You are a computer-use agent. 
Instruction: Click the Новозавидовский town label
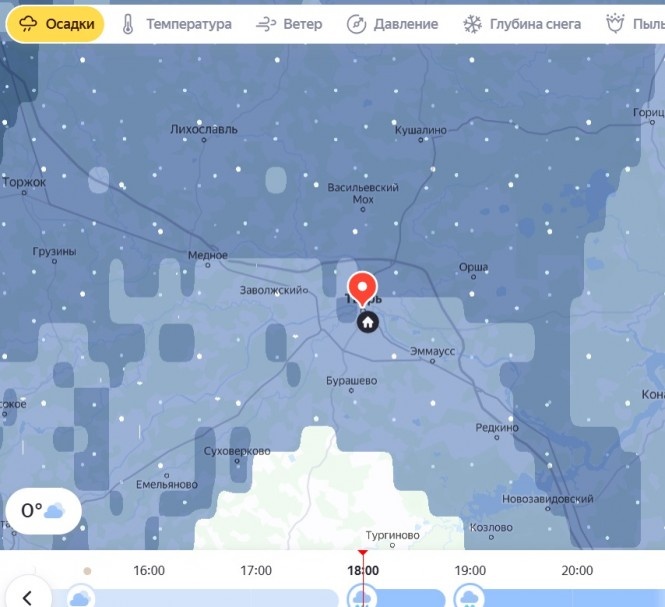pos(548,499)
